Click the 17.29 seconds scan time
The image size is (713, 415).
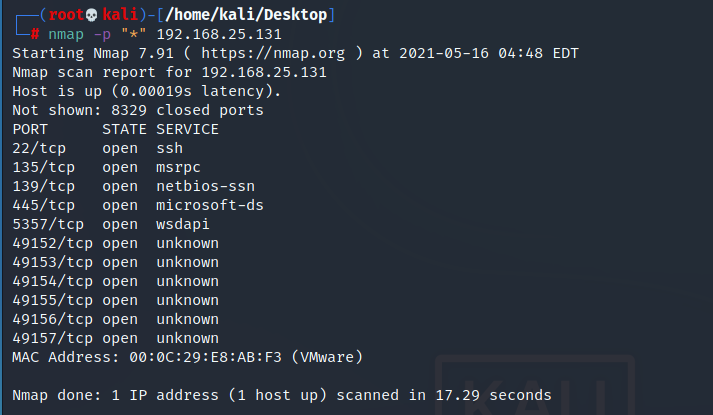tap(493, 395)
